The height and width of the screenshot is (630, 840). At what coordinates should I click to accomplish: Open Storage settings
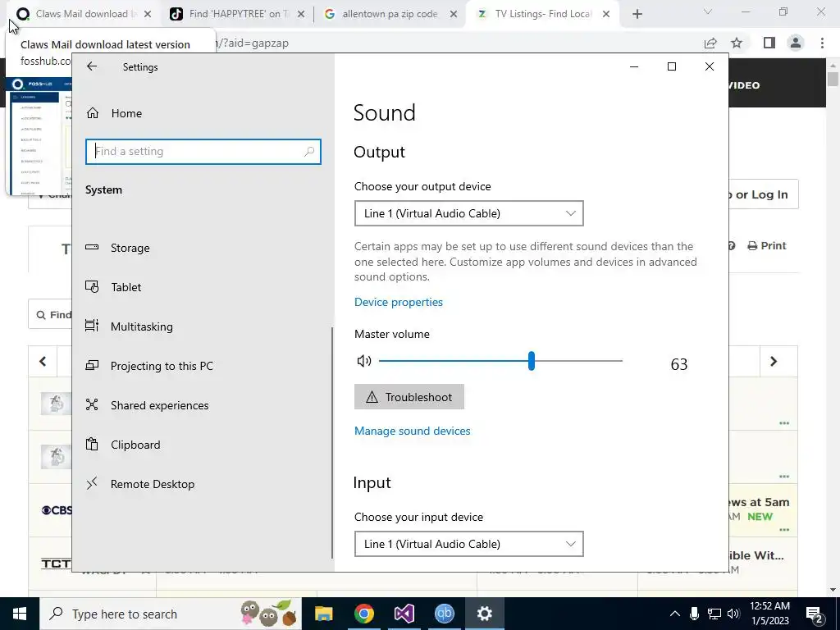point(118,248)
